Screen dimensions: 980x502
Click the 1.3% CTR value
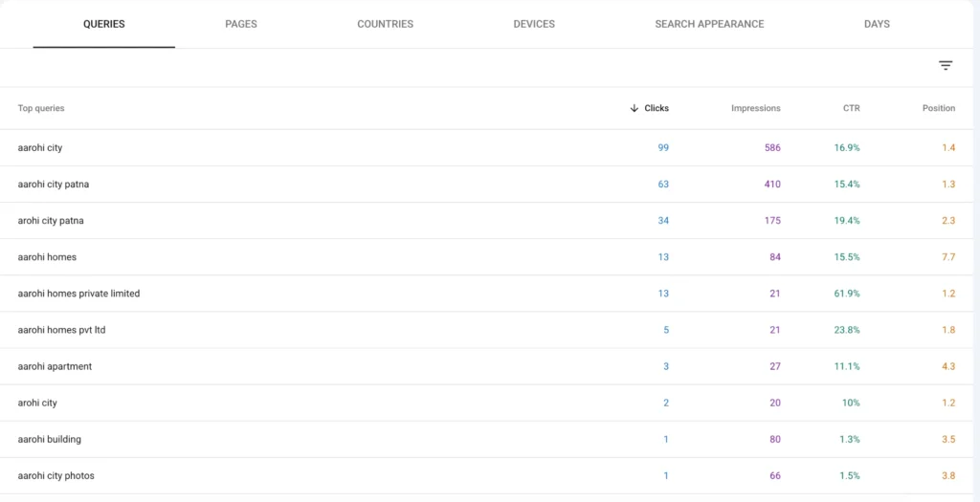[x=850, y=439]
